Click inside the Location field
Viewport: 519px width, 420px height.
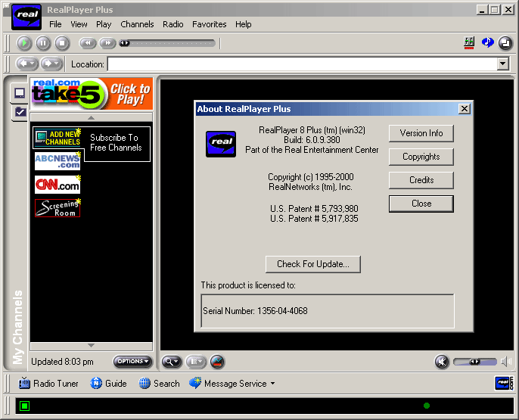click(x=302, y=64)
